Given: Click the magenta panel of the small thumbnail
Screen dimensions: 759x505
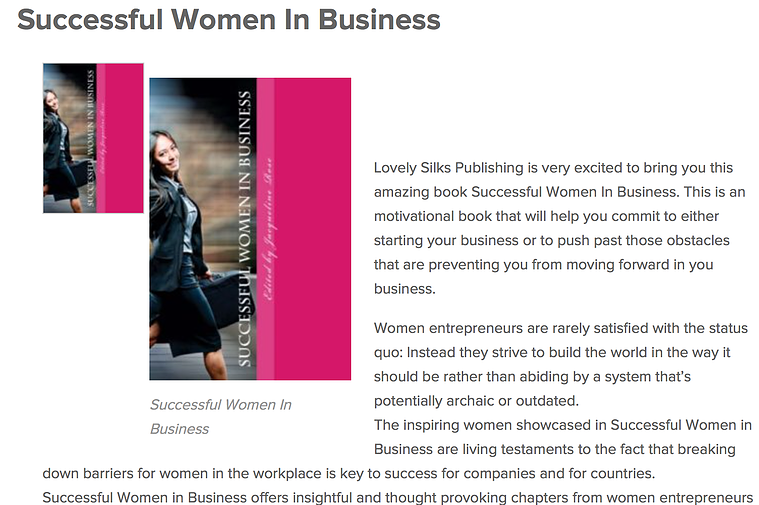Looking at the screenshot, I should click(124, 138).
